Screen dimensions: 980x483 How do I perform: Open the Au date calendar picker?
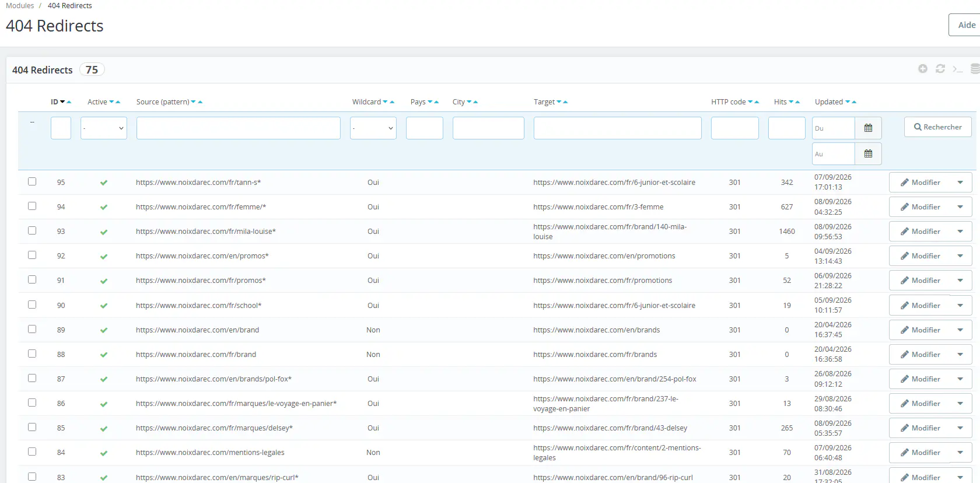tap(868, 154)
